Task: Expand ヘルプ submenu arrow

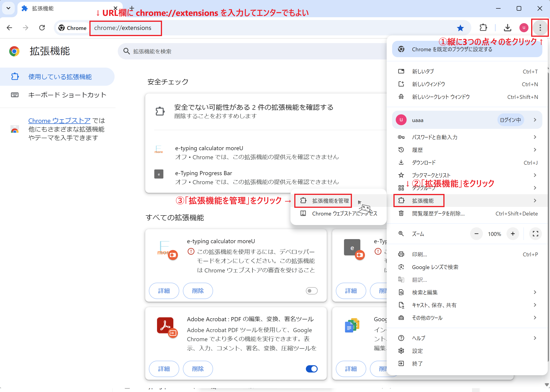Action: coord(535,338)
